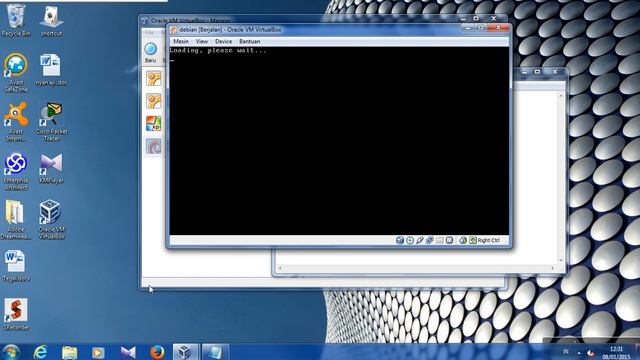Open the Device menu in debian VM window
The height and width of the screenshot is (360, 640).
pyautogui.click(x=223, y=41)
